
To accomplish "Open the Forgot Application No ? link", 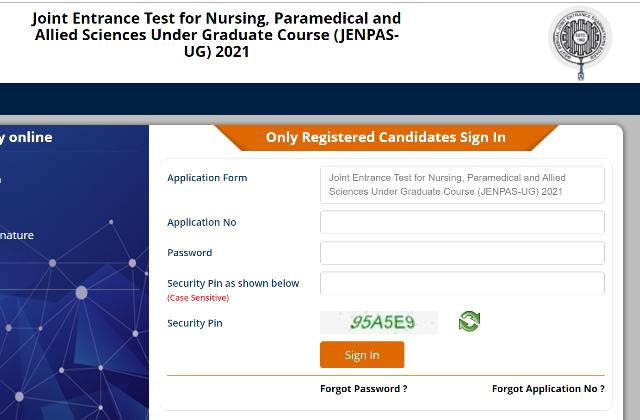I will pos(548,389).
